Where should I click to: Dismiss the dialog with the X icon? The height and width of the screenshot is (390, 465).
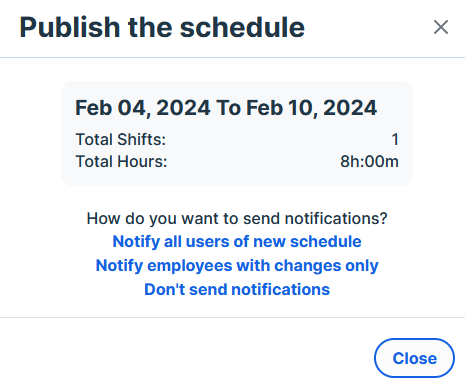click(441, 27)
